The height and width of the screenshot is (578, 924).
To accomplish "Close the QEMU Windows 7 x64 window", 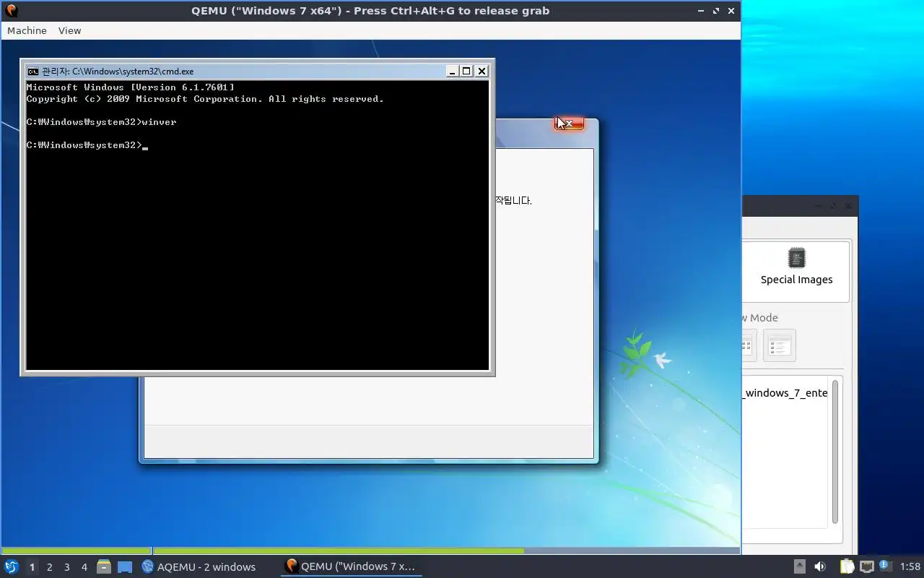I will click(731, 11).
